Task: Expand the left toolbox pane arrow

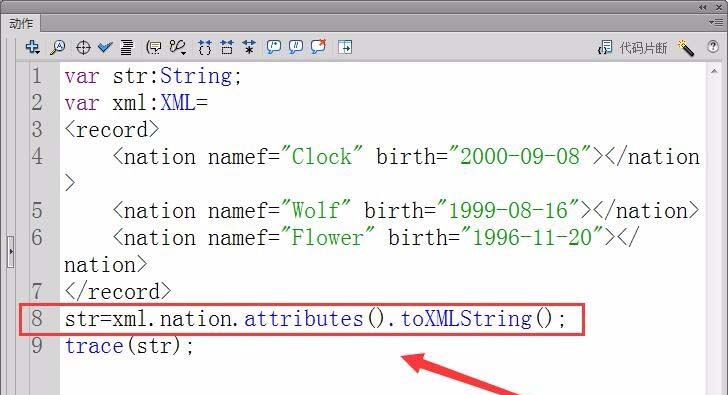Action: point(11,252)
